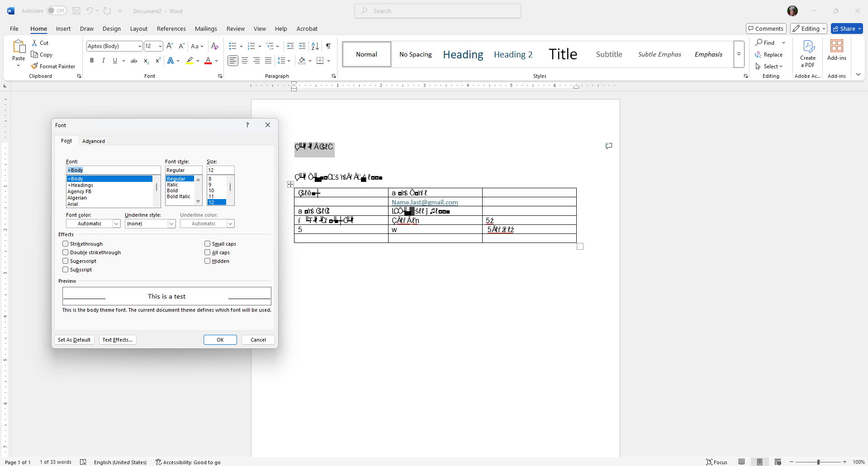Apply italic formatting
The height and width of the screenshot is (466, 868).
click(103, 60)
